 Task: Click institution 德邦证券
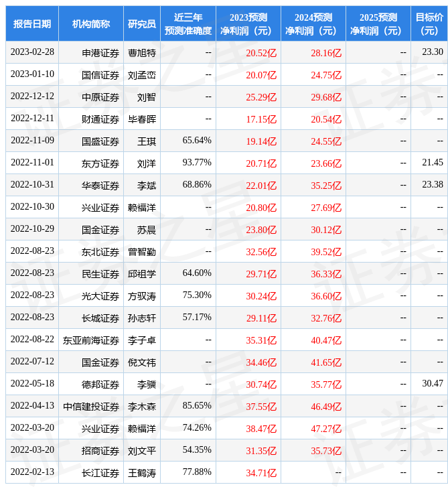click(x=100, y=385)
